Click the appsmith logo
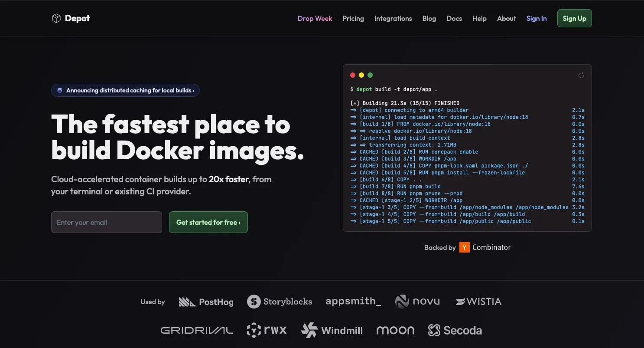Viewport: 644px width, 348px height. (353, 301)
